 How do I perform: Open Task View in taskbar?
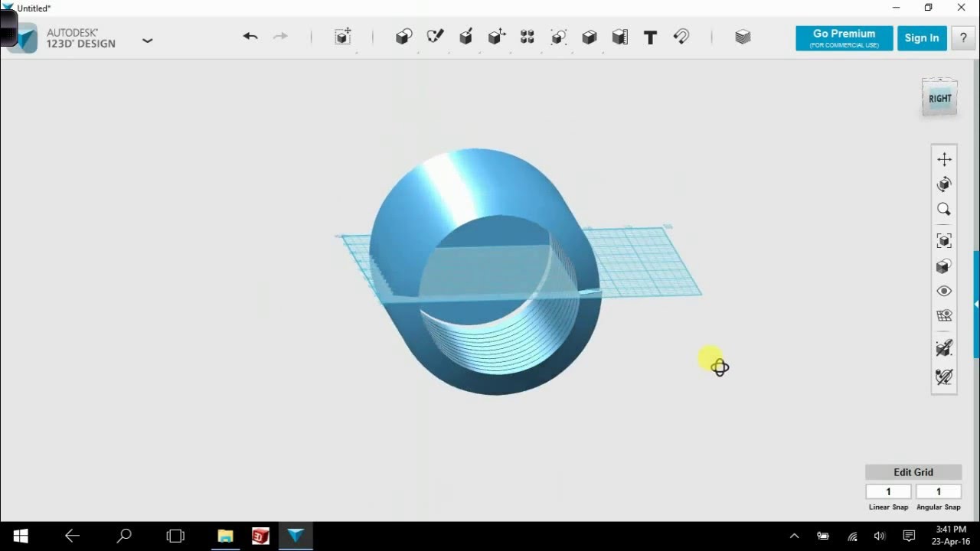176,536
